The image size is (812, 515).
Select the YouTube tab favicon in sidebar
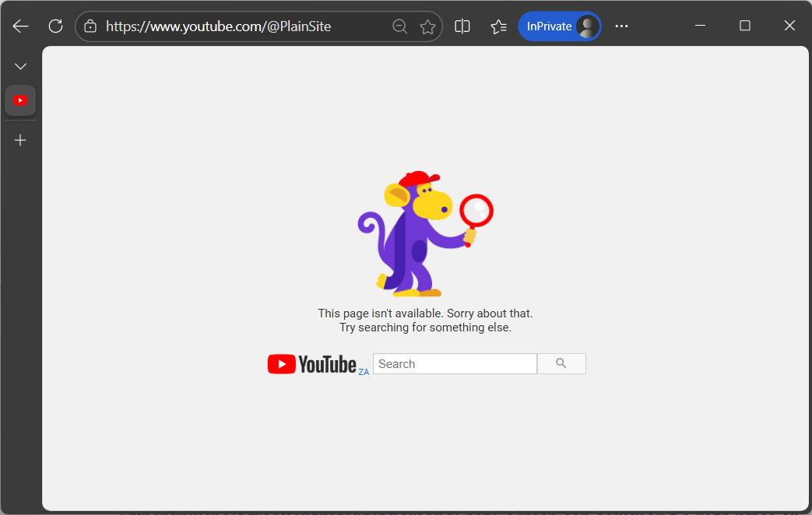click(20, 100)
